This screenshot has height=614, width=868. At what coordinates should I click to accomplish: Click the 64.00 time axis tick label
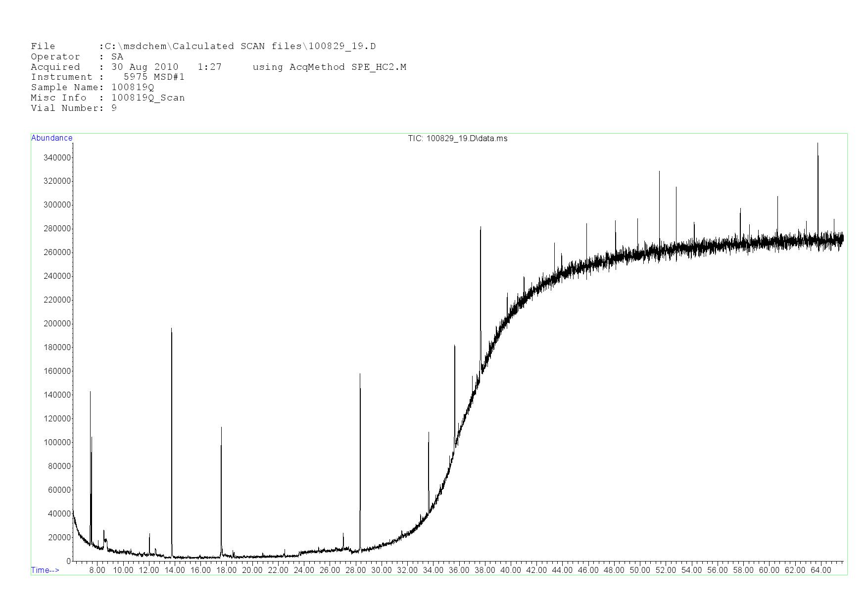[820, 570]
